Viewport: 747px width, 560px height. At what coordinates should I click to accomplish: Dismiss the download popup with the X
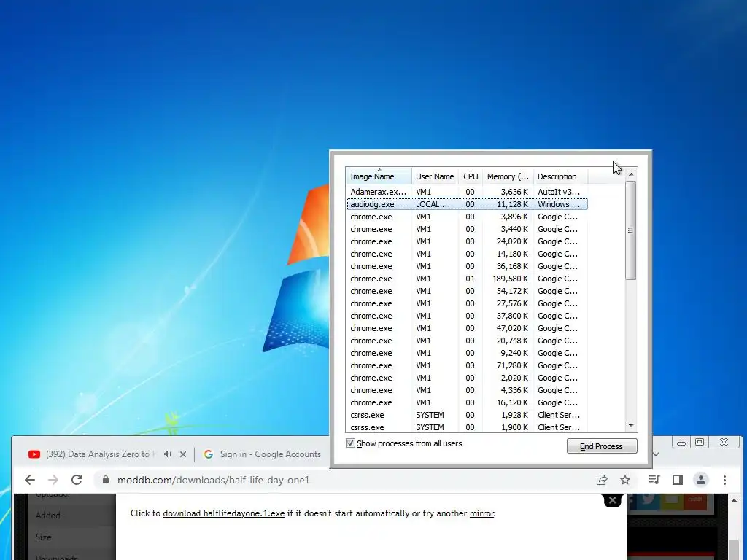613,500
